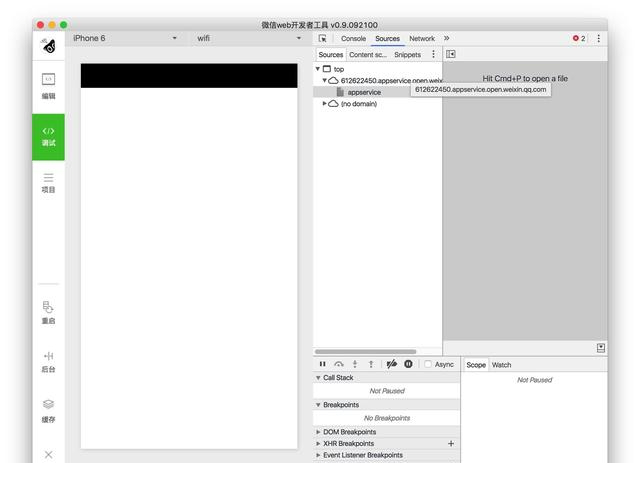
Task: Select the 调试 debug sidebar button
Action: (48, 137)
